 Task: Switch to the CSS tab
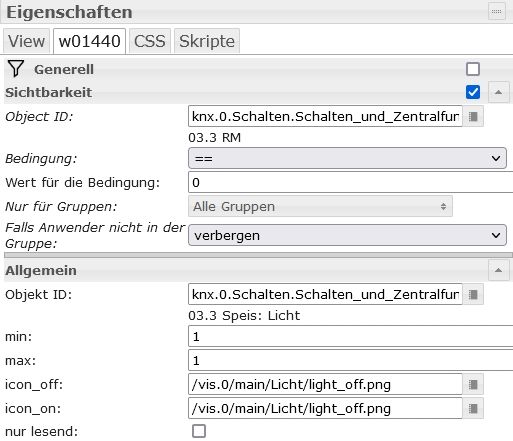tap(150, 41)
